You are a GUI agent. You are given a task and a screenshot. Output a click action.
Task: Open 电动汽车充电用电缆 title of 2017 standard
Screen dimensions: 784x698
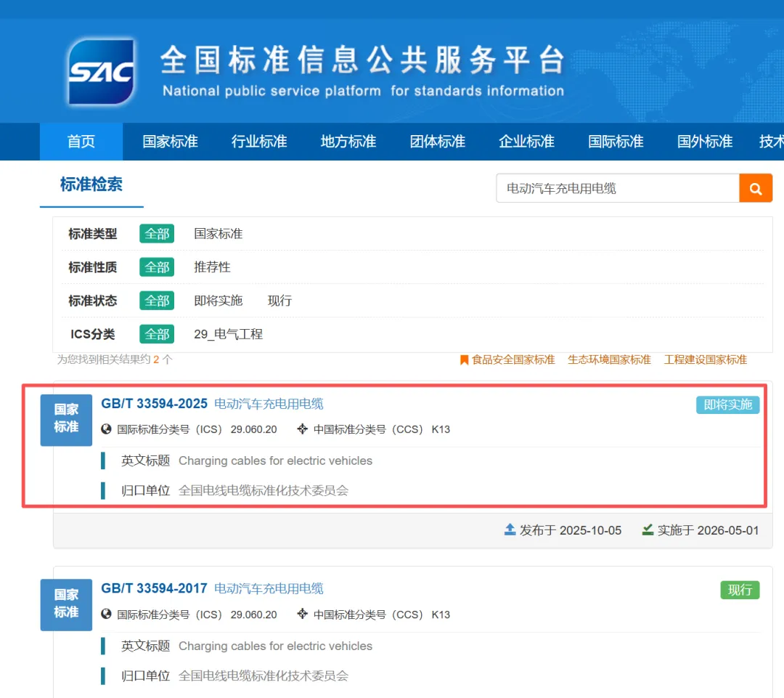[269, 588]
